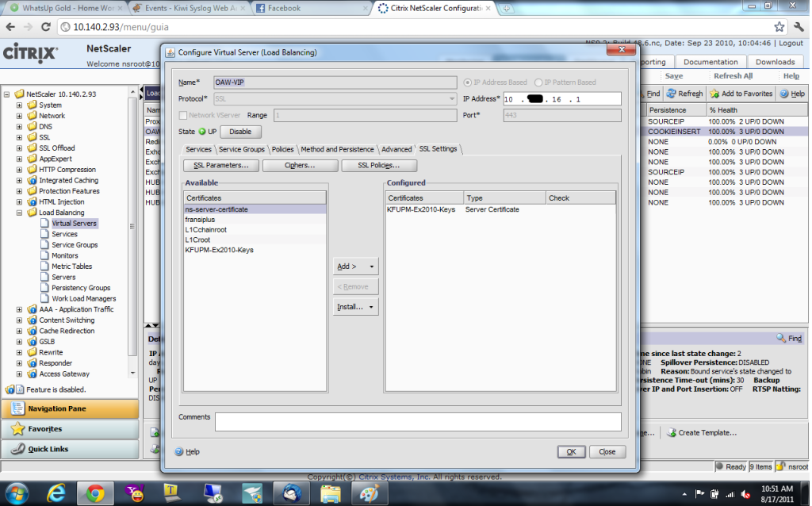Click the Create Template icon
Screen dimensions: 812x506
[x=672, y=432]
